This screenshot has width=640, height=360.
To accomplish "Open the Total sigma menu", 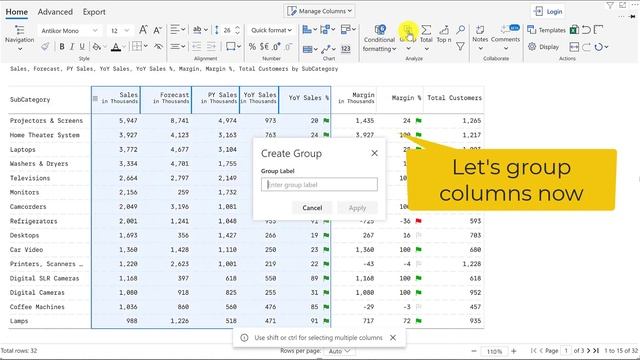I will coord(426,38).
